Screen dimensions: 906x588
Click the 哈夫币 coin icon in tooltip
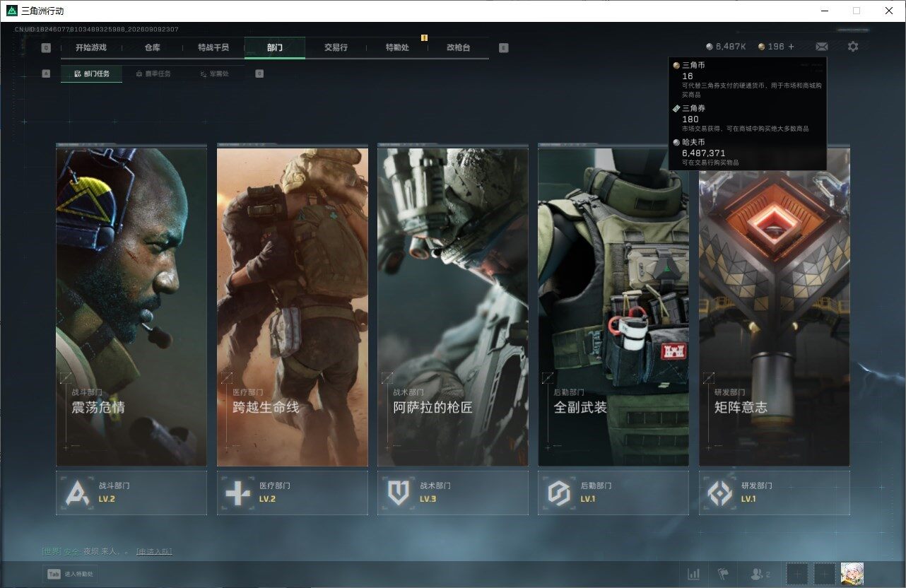pyautogui.click(x=676, y=142)
